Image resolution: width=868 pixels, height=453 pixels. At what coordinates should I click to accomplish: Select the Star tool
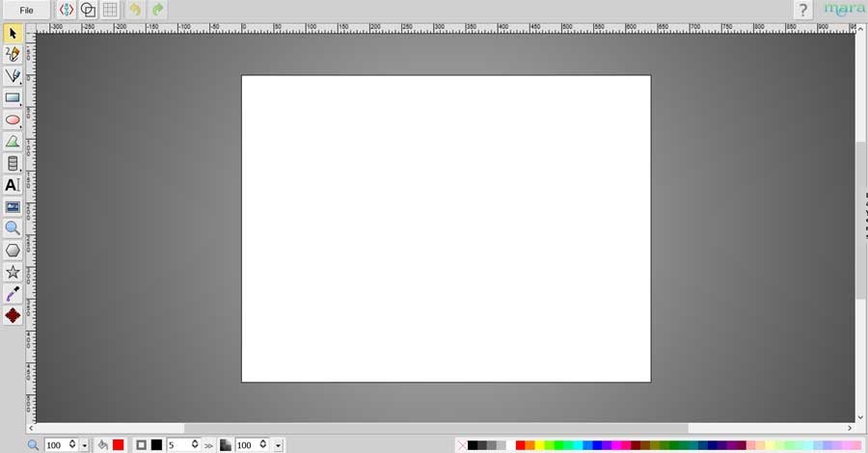(x=13, y=272)
